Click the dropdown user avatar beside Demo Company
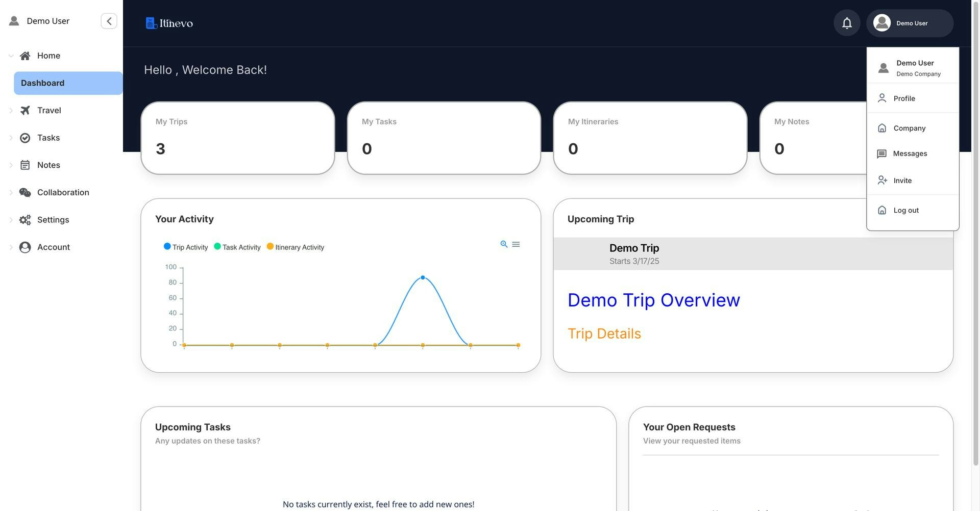This screenshot has width=980, height=511. click(884, 68)
